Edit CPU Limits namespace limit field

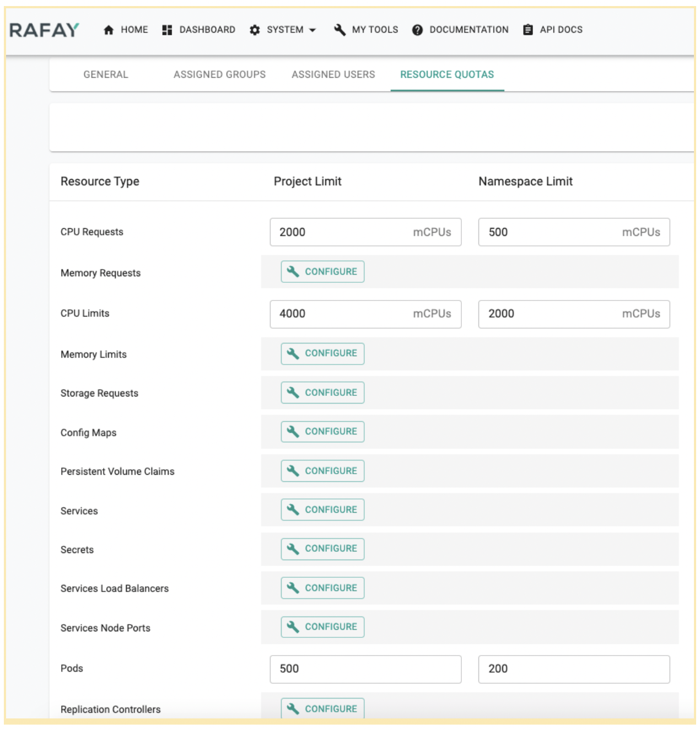[574, 314]
